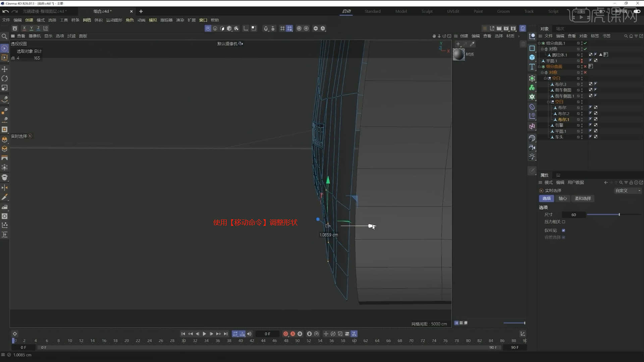Collapse the green-checked 对称 tree node
644x362 pixels.
542,49
